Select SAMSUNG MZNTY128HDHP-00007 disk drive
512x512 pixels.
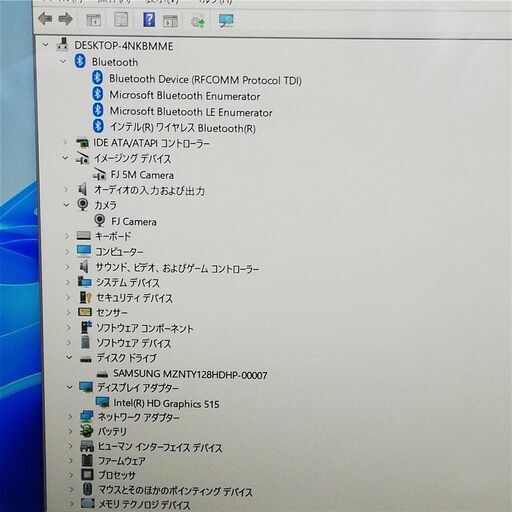(x=190, y=374)
